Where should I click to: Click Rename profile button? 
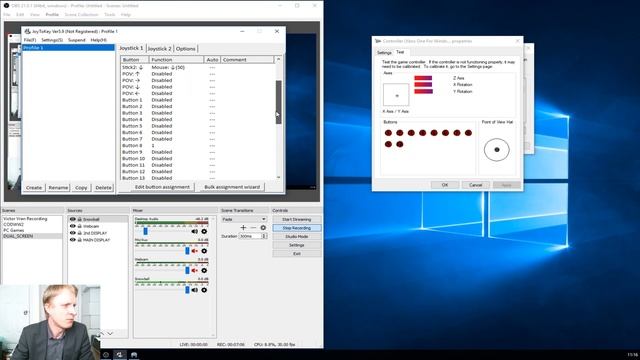pos(58,187)
